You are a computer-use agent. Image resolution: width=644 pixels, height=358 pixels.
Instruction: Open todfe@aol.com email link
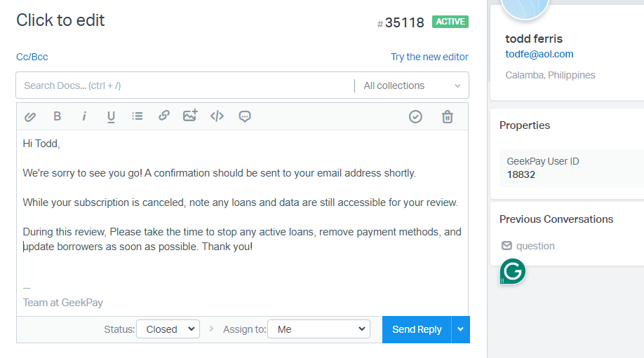(x=539, y=54)
